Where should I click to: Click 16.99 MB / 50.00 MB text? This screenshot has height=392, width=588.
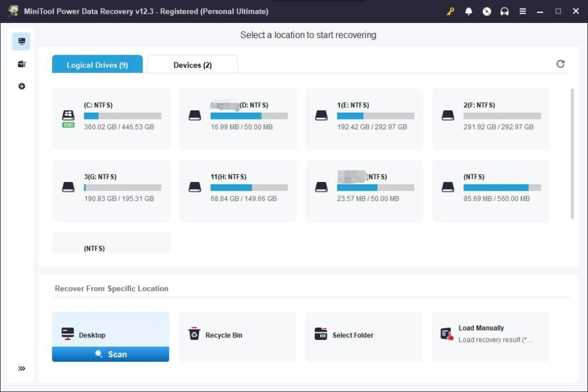click(242, 127)
